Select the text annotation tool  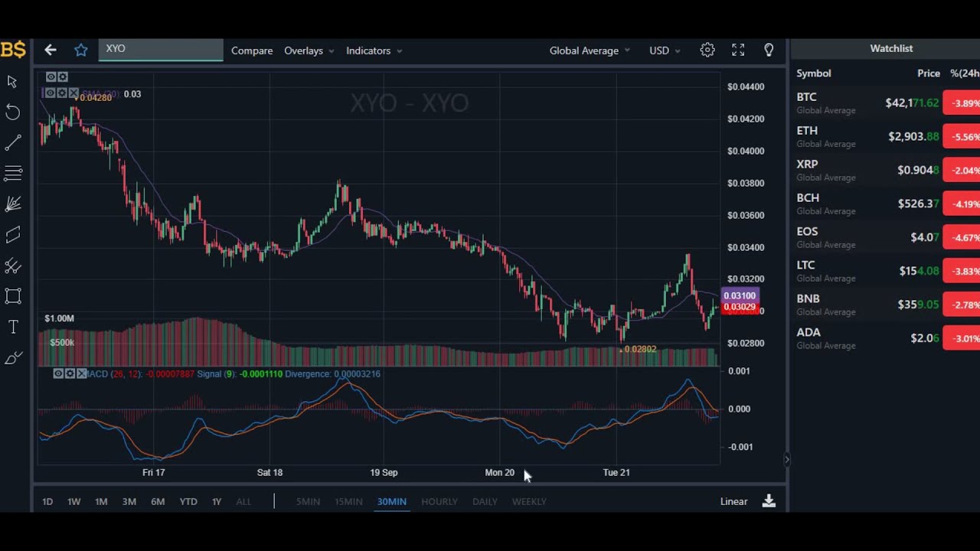tap(12, 328)
